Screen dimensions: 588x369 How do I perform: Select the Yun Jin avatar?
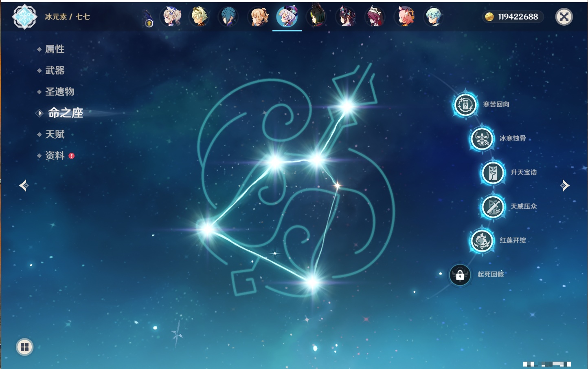(x=346, y=17)
